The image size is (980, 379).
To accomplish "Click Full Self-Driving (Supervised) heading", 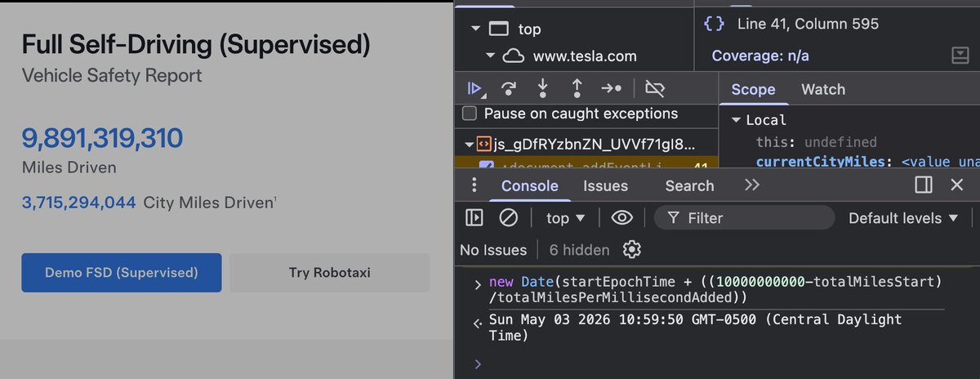I will pos(195,44).
